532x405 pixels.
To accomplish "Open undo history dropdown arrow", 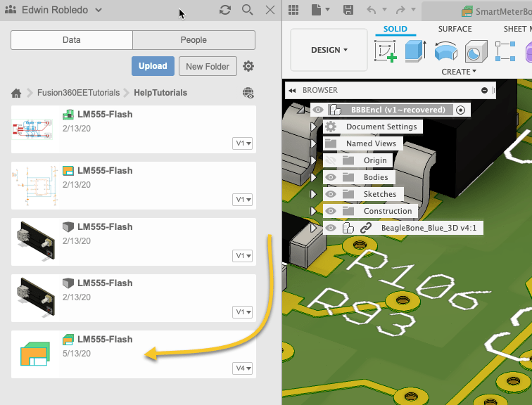I will tap(385, 9).
